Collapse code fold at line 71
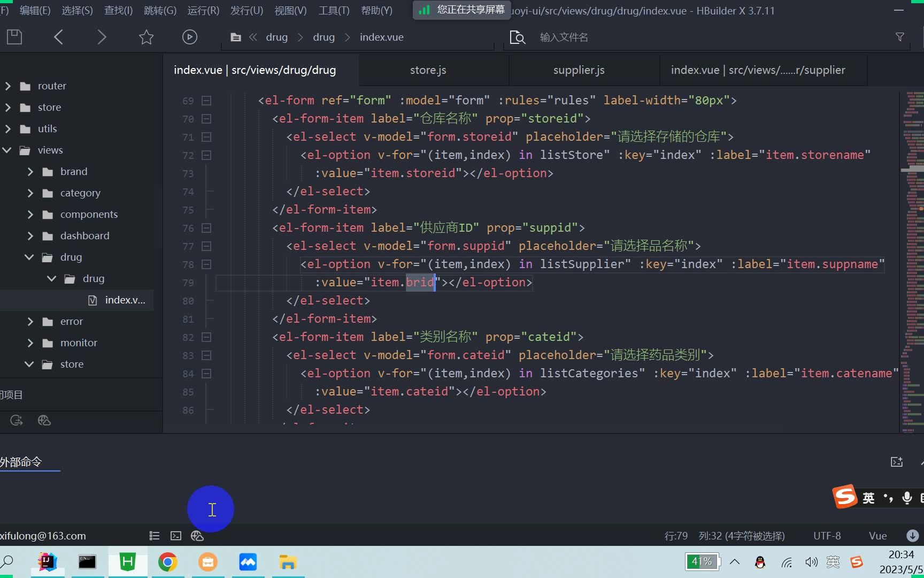 point(206,137)
